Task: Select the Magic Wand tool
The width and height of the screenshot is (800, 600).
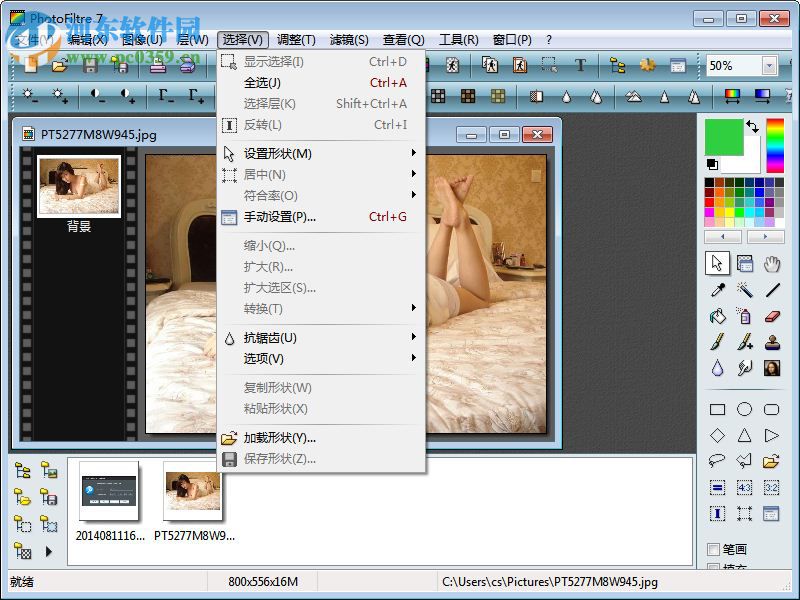Action: (747, 290)
